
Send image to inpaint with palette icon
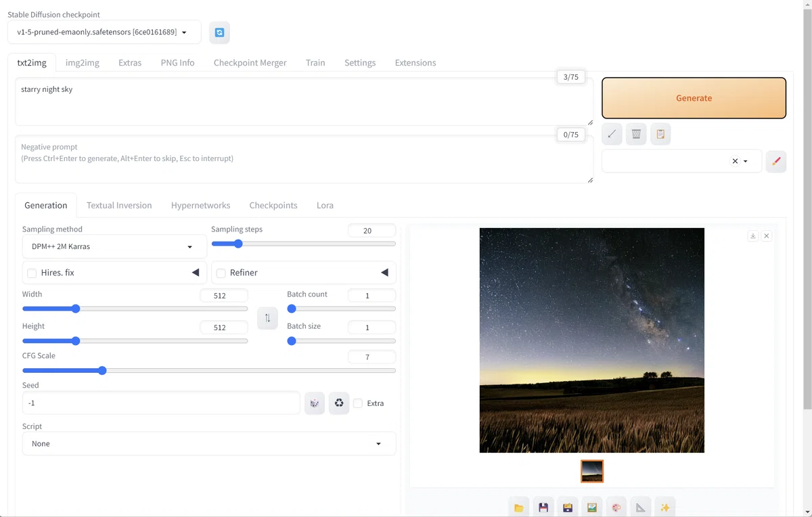click(x=616, y=508)
